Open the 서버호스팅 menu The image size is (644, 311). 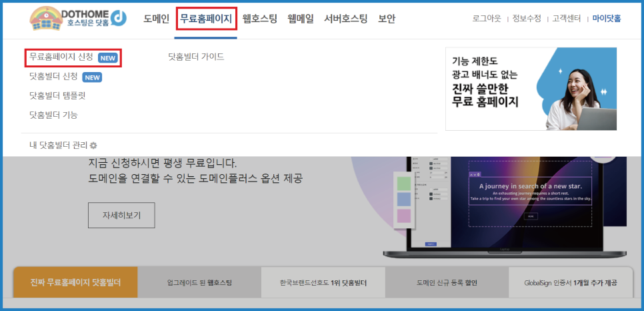click(x=346, y=19)
